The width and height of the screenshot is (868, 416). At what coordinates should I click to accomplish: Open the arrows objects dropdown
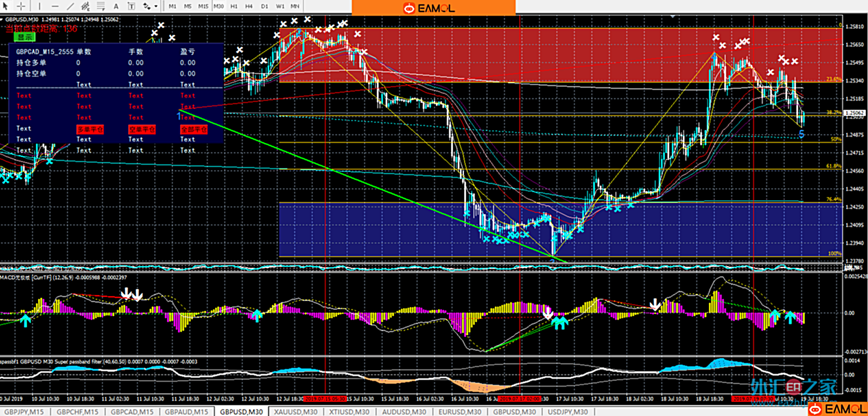click(156, 6)
